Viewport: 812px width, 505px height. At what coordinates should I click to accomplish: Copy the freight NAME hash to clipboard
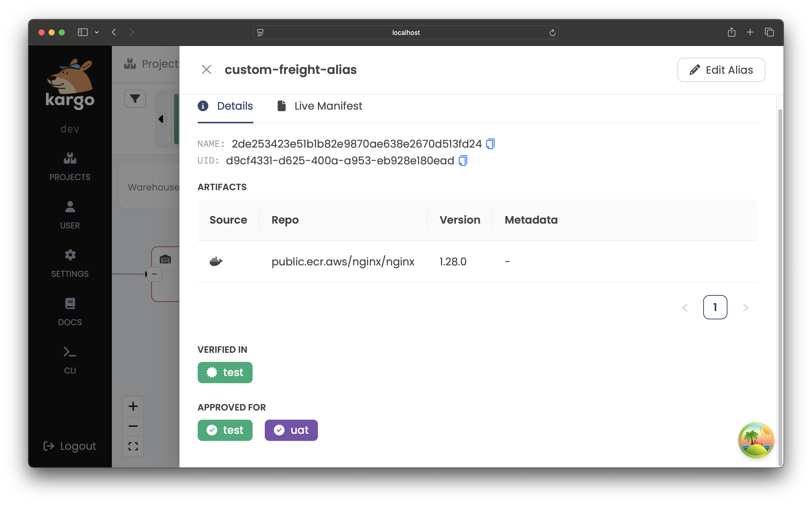click(x=490, y=144)
